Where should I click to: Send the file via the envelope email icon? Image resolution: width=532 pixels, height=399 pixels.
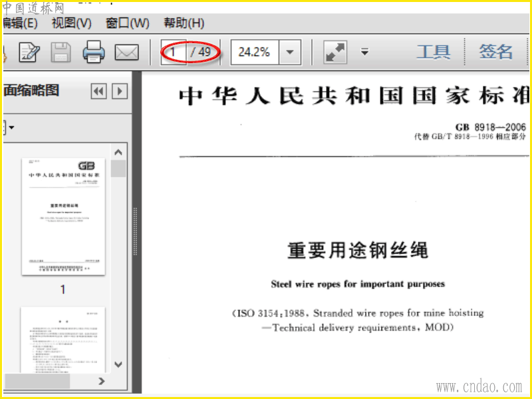pyautogui.click(x=126, y=53)
